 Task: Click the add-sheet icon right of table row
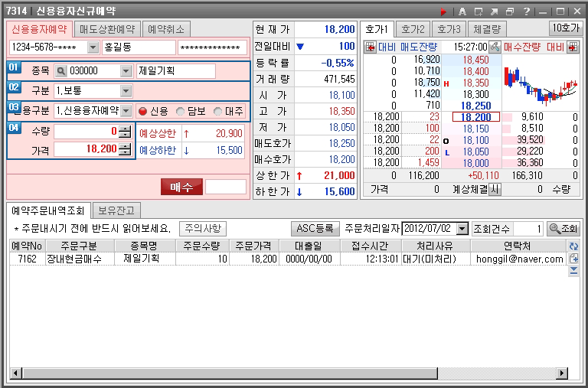(573, 259)
